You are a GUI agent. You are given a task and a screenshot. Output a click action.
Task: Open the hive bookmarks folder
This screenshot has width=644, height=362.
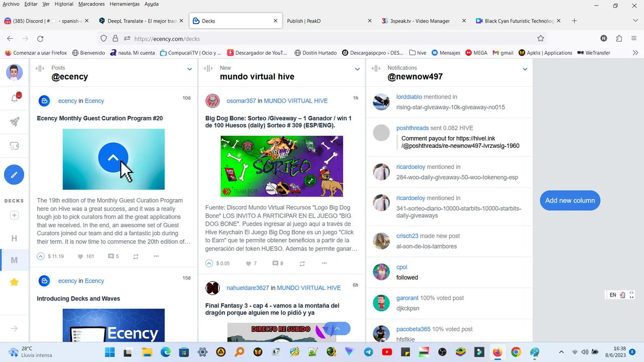coord(418,53)
